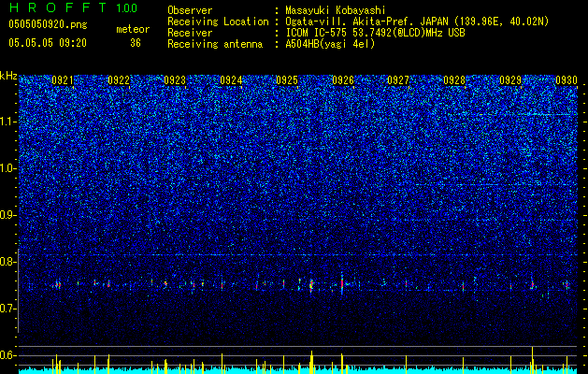Click the strong meteor echo at 0926
Image resolution: width=588 pixels, height=374 pixels.
click(x=342, y=283)
